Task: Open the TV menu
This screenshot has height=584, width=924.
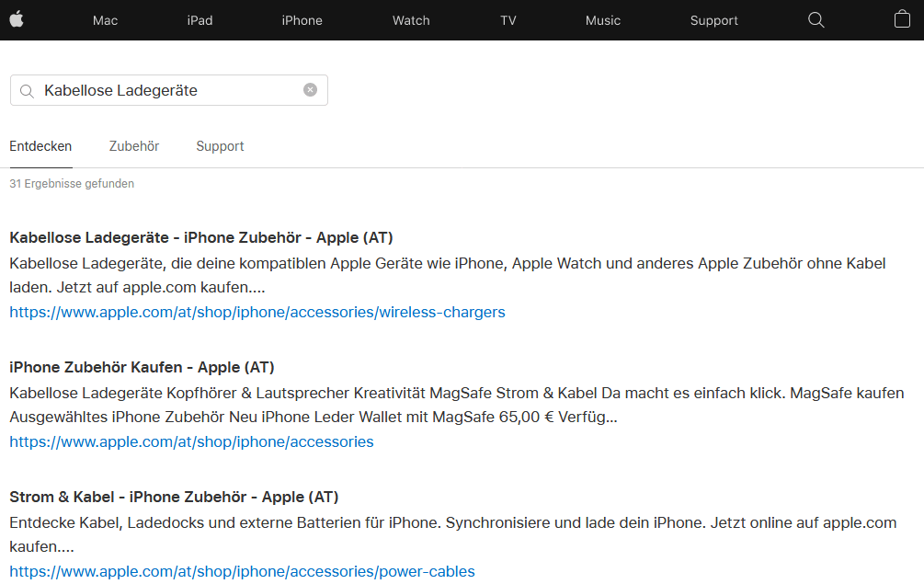Action: [508, 20]
